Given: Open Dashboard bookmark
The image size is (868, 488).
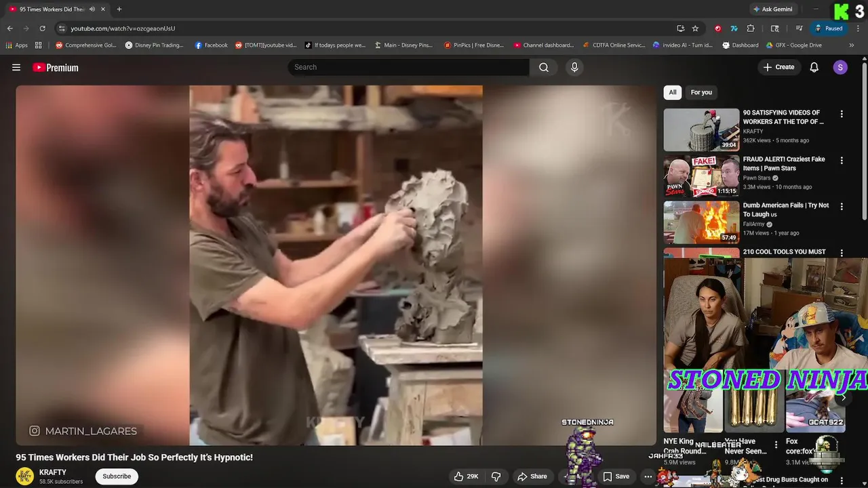Looking at the screenshot, I should (x=741, y=45).
